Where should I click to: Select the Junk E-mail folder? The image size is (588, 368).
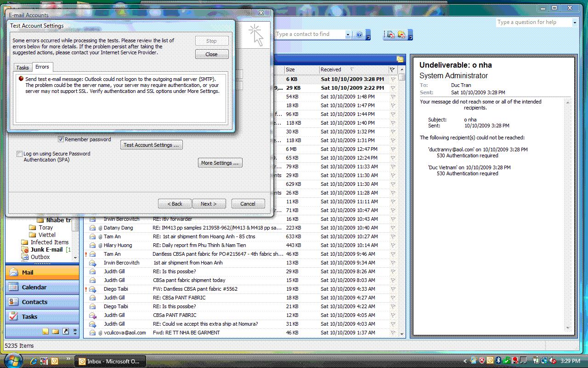pos(46,249)
